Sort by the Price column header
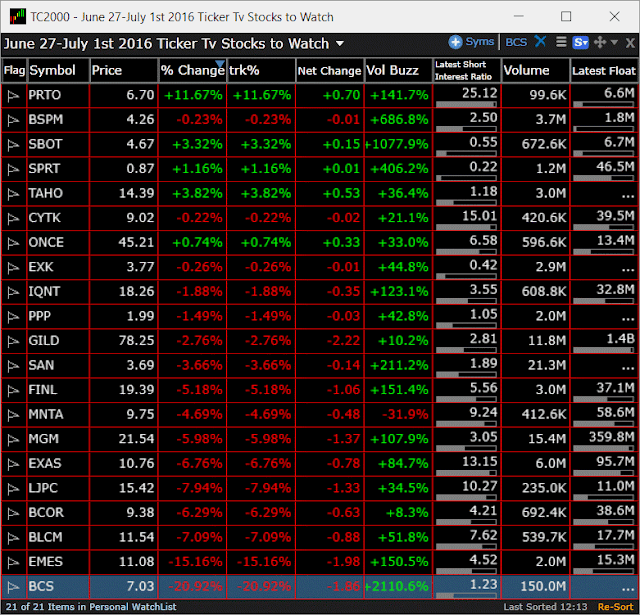This screenshot has width=640, height=615. [x=124, y=71]
